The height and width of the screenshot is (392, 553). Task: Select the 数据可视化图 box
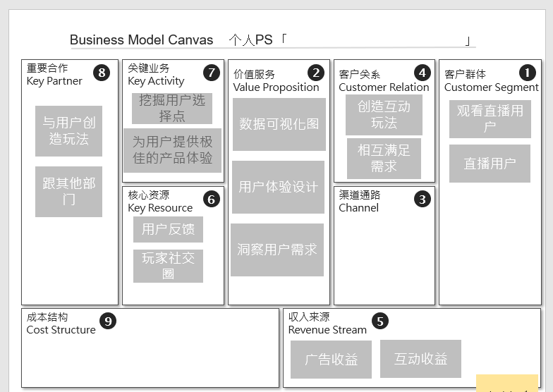[x=279, y=124]
